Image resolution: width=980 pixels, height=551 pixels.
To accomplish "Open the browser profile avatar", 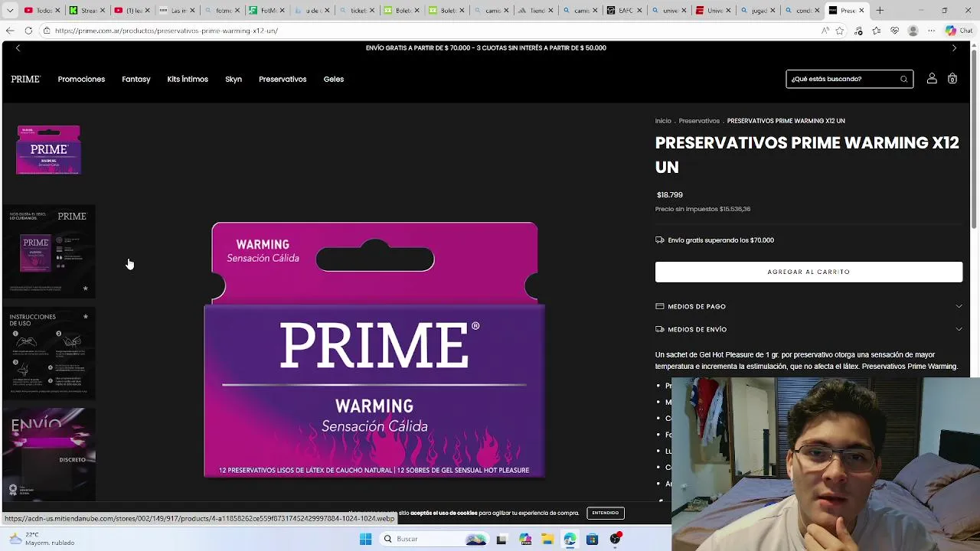I will [913, 31].
